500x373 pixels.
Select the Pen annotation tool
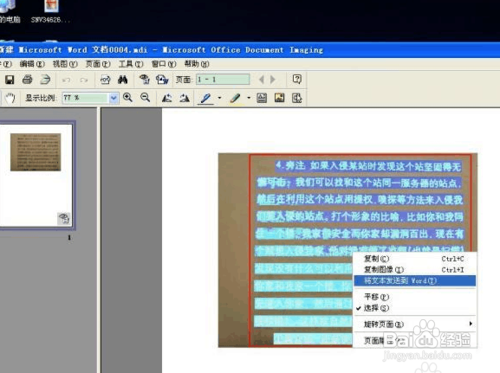(206, 98)
